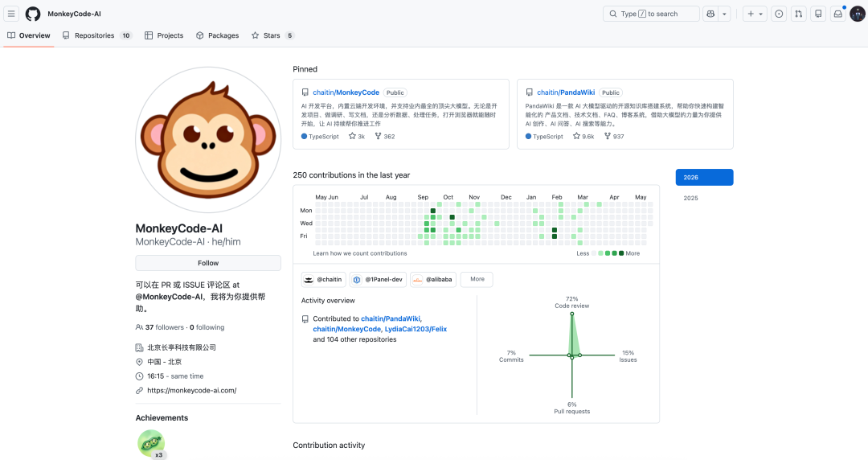The image size is (868, 460).
Task: Select the 2026 contribution year
Action: point(704,178)
